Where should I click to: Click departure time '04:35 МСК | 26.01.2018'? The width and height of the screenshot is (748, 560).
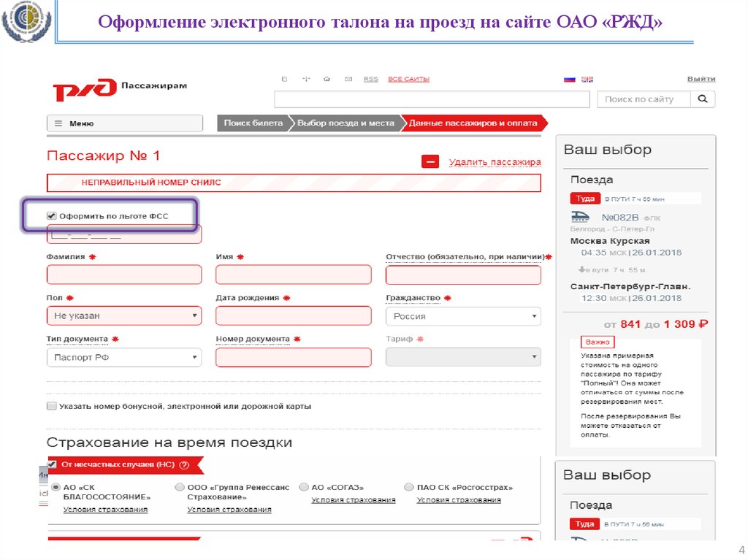click(631, 253)
